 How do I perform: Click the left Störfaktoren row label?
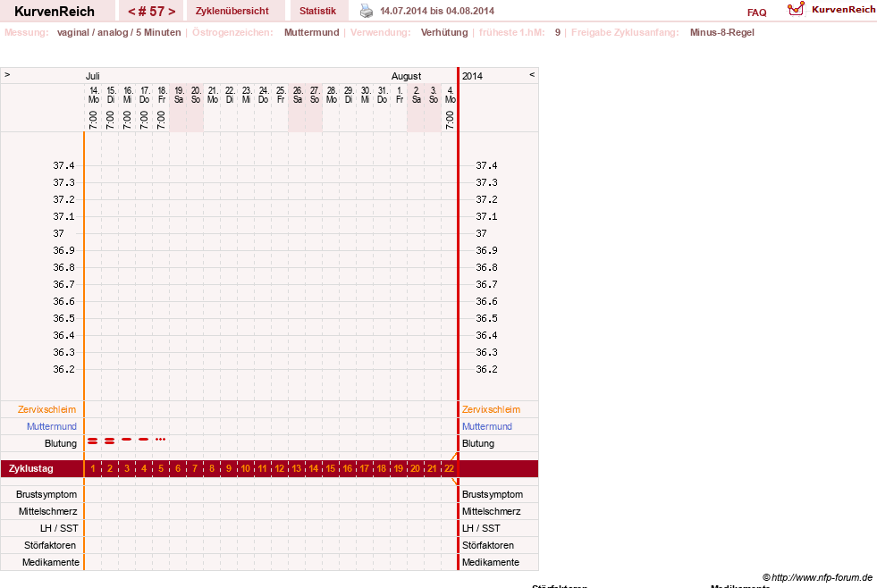tap(50, 545)
